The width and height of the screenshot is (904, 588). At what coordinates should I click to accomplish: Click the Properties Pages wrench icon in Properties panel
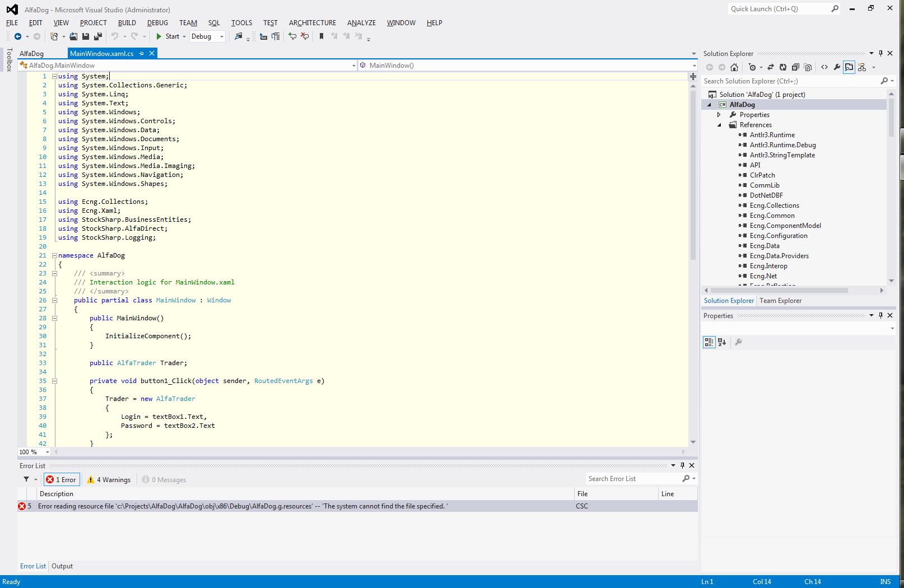738,342
